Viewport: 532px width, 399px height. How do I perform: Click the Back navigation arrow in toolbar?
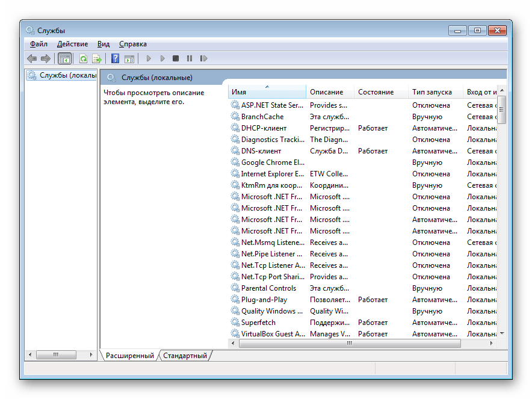click(32, 58)
